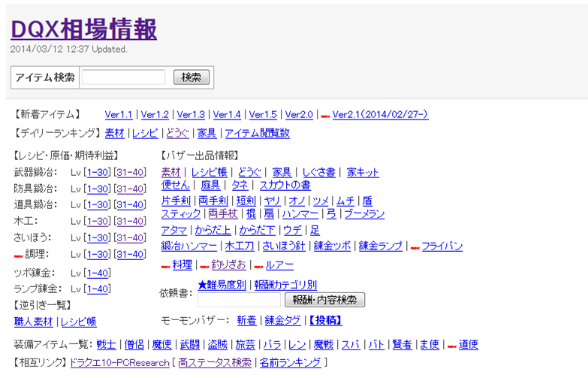Open ハンマー weapon link

[300, 214]
